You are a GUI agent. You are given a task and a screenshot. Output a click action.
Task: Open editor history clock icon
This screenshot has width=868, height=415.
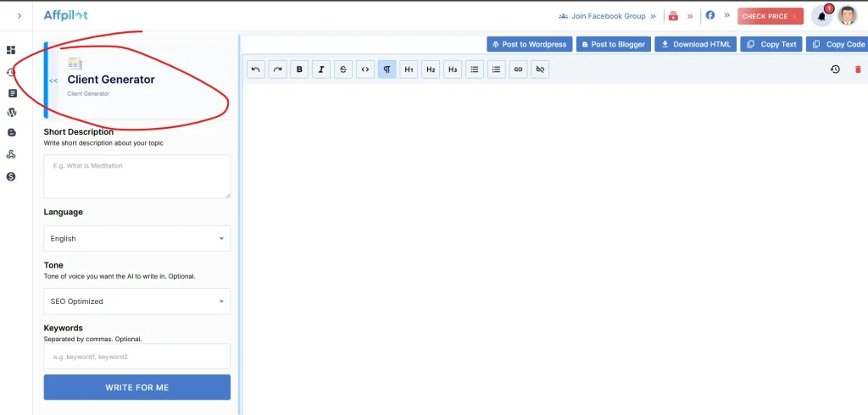[835, 69]
